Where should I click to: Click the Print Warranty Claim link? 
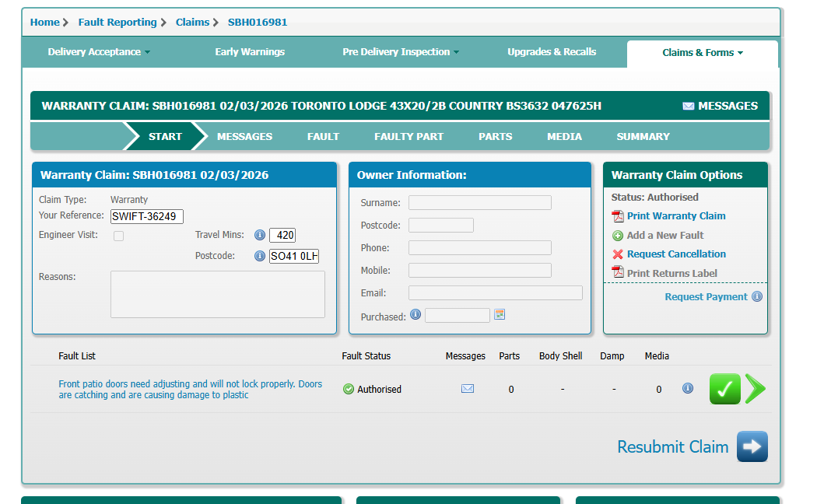(676, 215)
